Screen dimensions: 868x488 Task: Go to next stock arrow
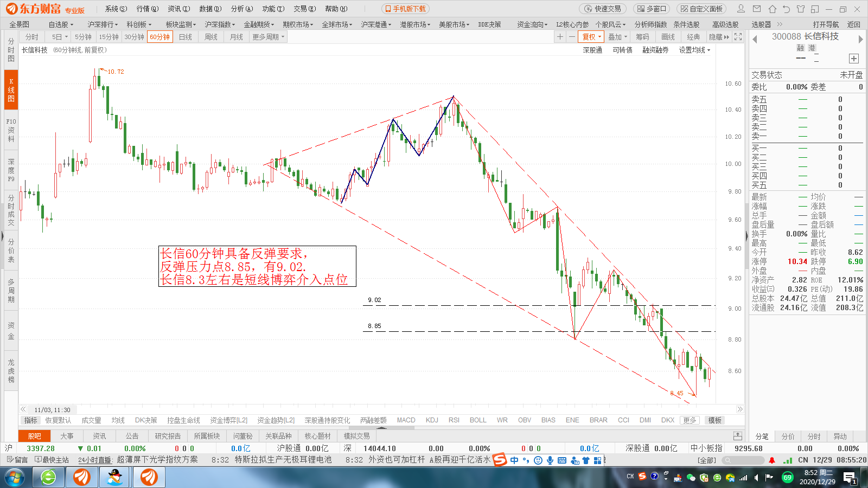pyautogui.click(x=860, y=39)
